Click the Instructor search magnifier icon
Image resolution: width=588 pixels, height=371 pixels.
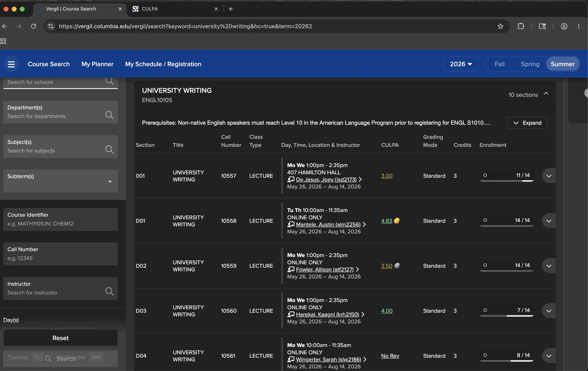(109, 291)
